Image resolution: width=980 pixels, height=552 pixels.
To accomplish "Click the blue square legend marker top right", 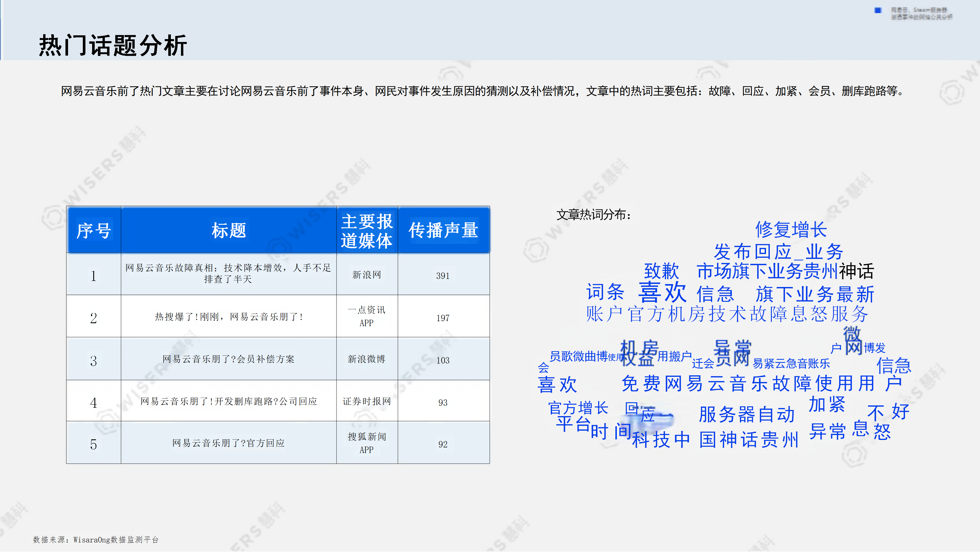I will 878,10.
